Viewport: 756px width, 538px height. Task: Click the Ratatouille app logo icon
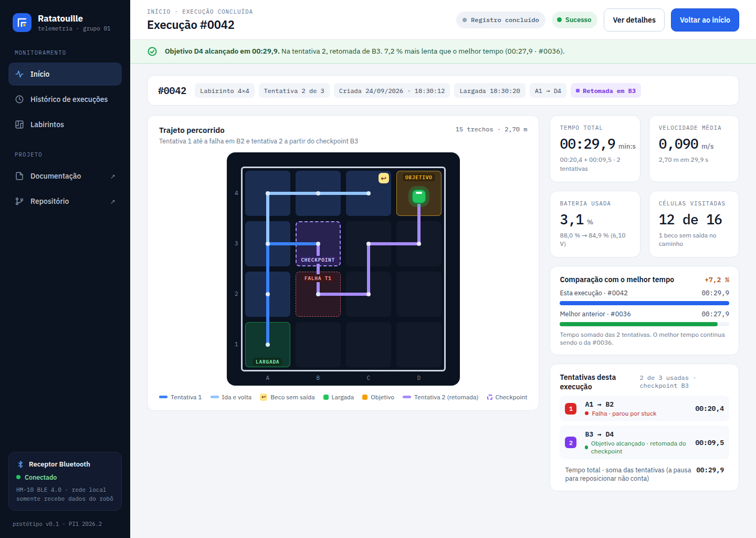click(22, 23)
